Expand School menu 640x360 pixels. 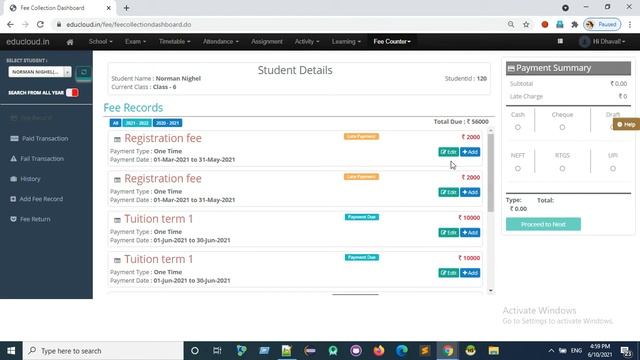pyautogui.click(x=100, y=42)
